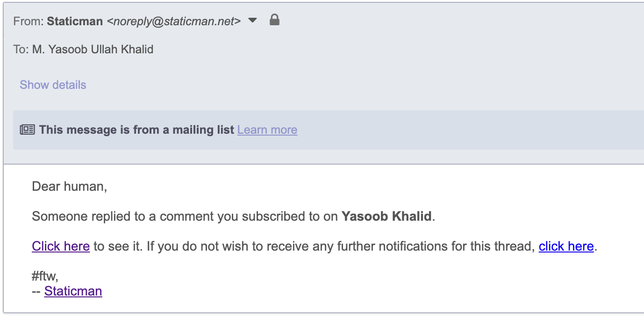The height and width of the screenshot is (317, 644).
Task: Click the bold Yasoob Khalid site name
Action: coord(386,216)
